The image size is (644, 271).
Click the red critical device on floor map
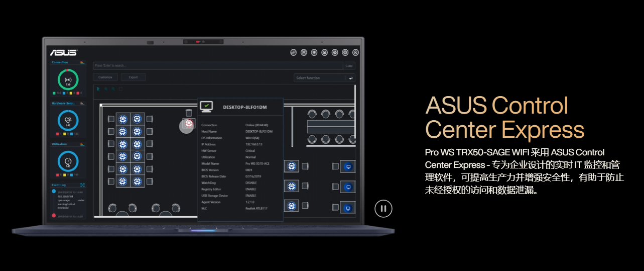click(x=189, y=123)
